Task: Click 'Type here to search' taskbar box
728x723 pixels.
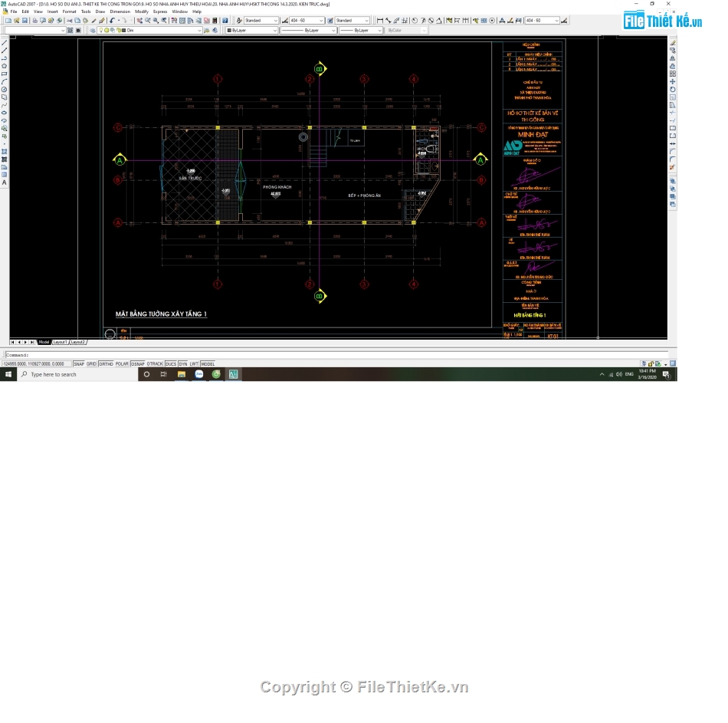Action: [x=77, y=374]
